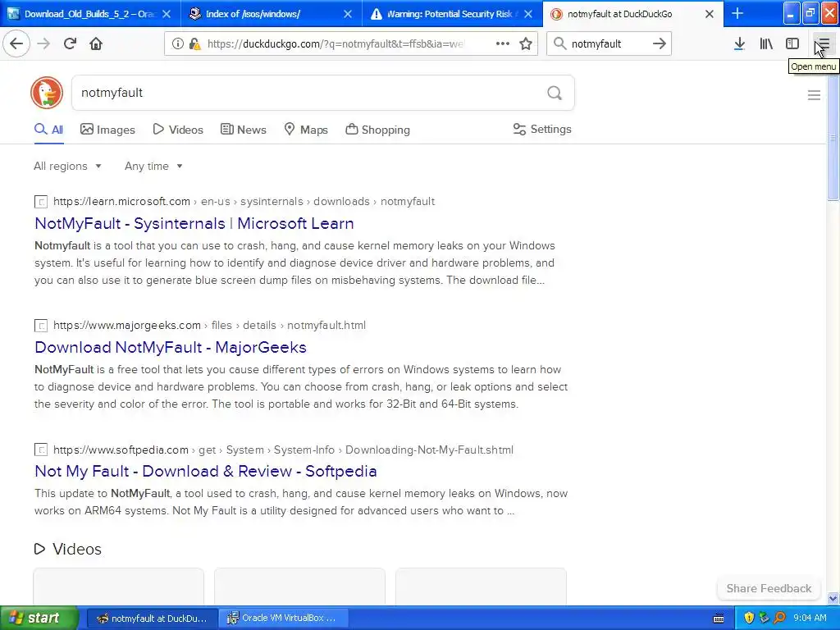Open Firefox hamburger menu

coord(824,44)
